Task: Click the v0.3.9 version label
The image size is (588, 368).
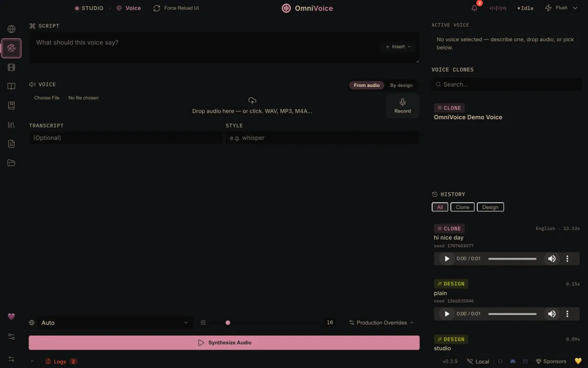Action: tap(450, 361)
